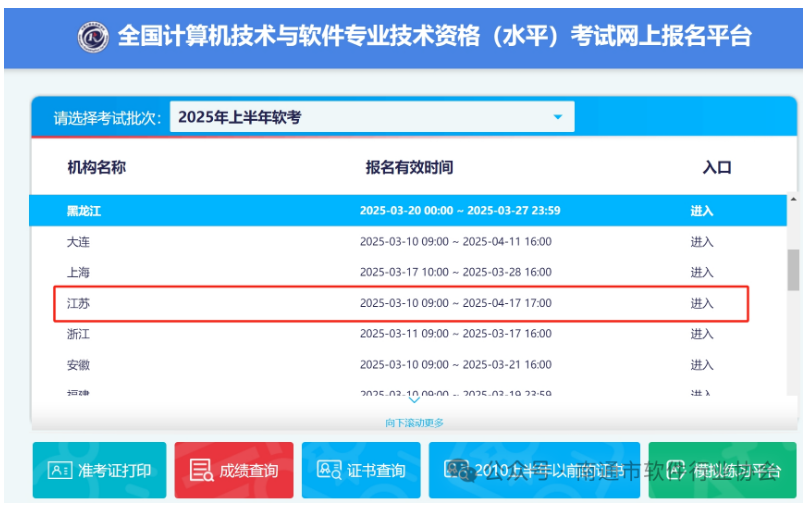Click the 准考证打印 ID card icon

(59, 470)
